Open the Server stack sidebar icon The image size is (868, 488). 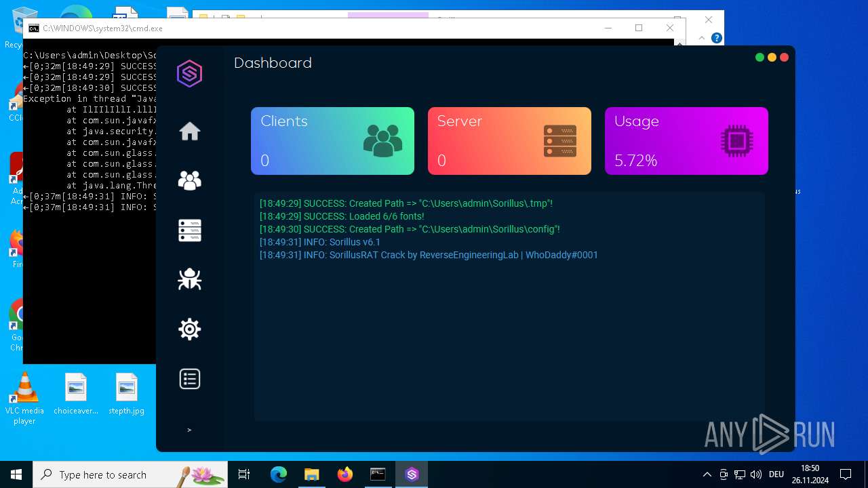click(190, 230)
